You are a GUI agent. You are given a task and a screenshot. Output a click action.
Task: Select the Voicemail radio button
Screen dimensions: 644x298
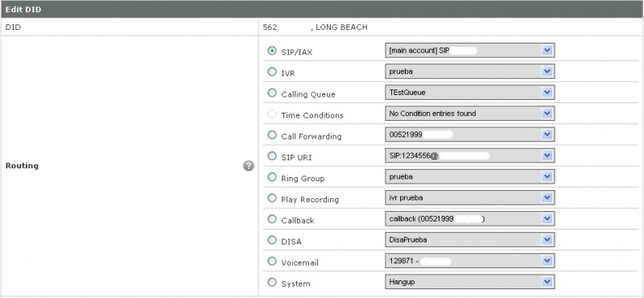pos(272,261)
